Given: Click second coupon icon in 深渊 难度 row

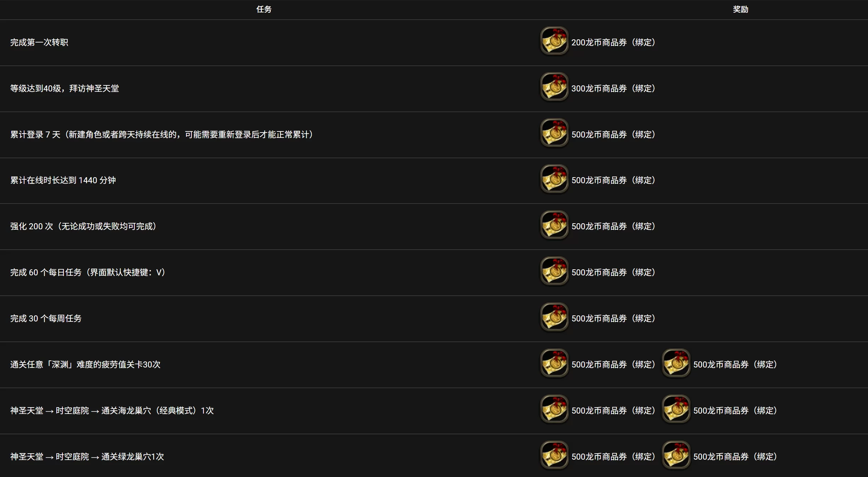Looking at the screenshot, I should [x=676, y=363].
